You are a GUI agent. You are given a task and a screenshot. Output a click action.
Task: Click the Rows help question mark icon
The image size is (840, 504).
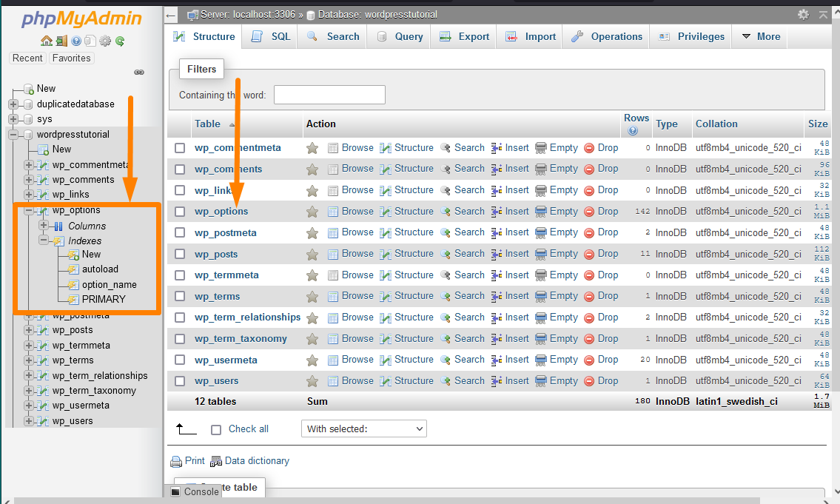[633, 131]
